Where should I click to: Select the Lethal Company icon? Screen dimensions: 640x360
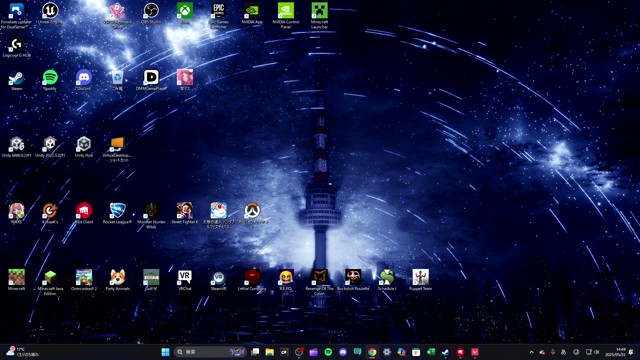point(252,280)
